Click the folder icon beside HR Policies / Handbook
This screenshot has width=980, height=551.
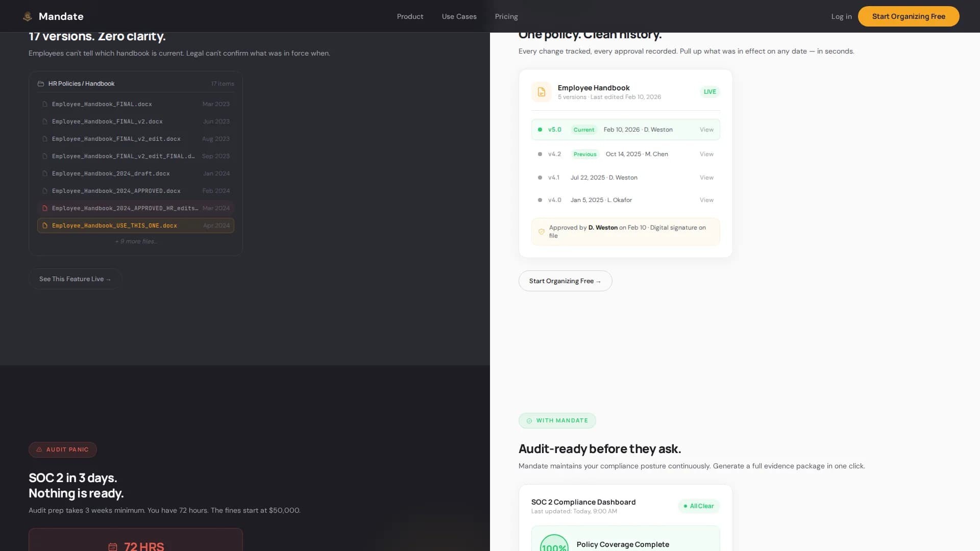click(x=40, y=84)
